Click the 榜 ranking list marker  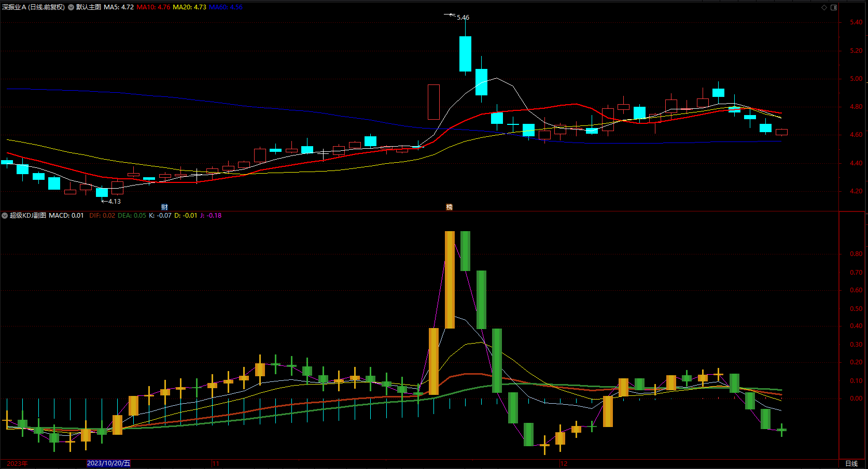click(x=449, y=207)
